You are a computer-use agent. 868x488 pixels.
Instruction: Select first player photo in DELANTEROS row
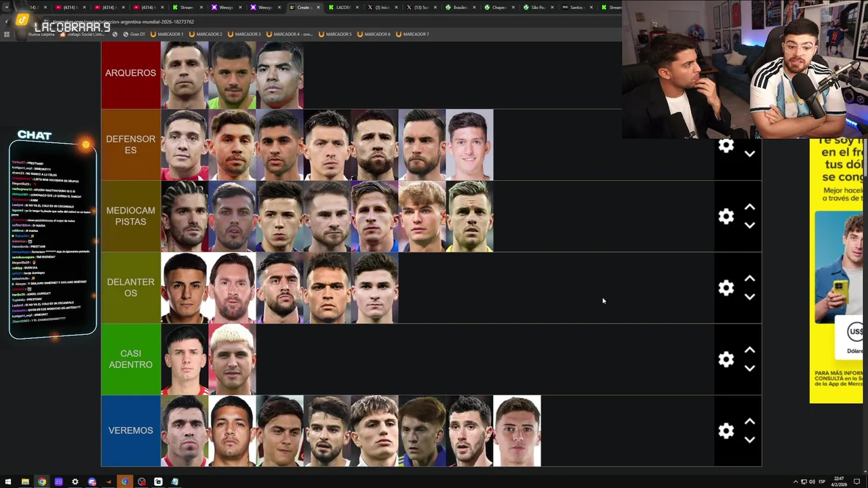[184, 288]
